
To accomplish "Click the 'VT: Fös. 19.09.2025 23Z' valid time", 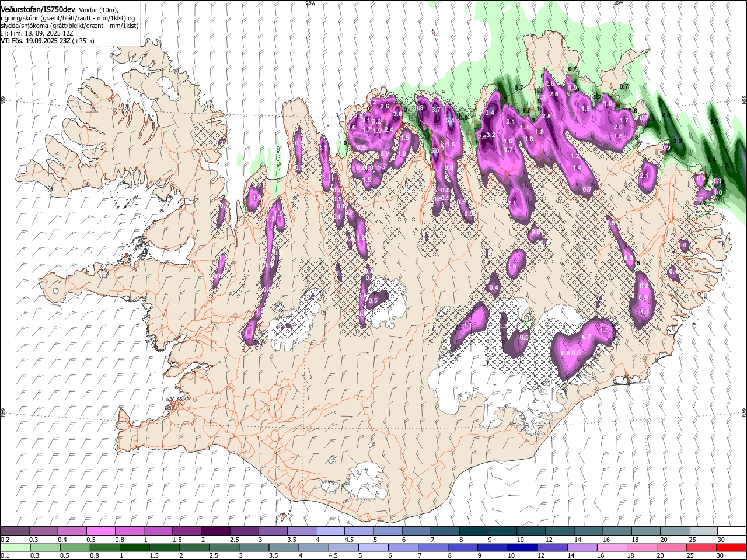I will (x=36, y=41).
